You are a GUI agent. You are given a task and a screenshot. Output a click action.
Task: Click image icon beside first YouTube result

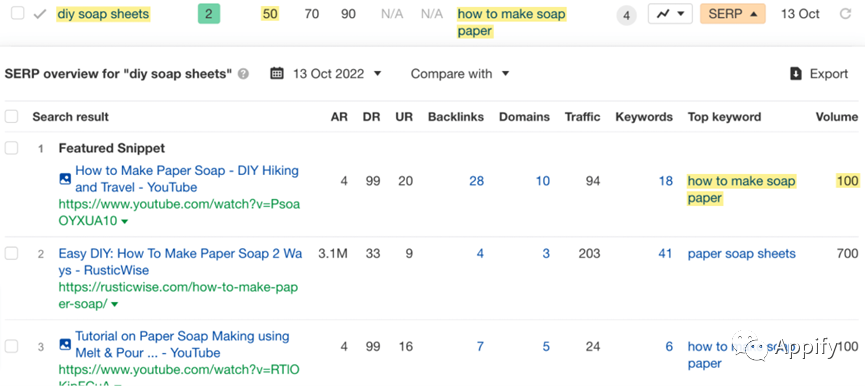(65, 179)
